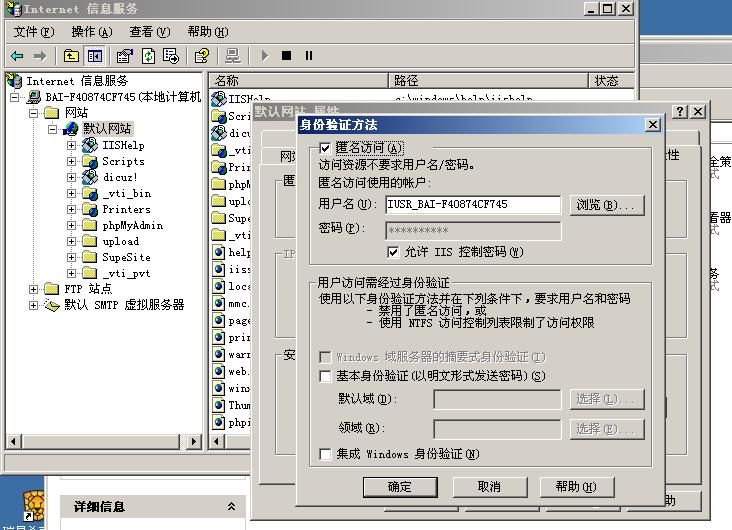Click the Pause item icon
The width and height of the screenshot is (732, 530).
[x=309, y=56]
